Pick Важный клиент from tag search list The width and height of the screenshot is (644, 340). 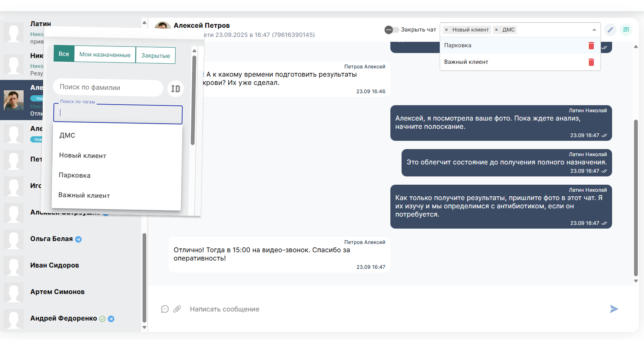(84, 195)
